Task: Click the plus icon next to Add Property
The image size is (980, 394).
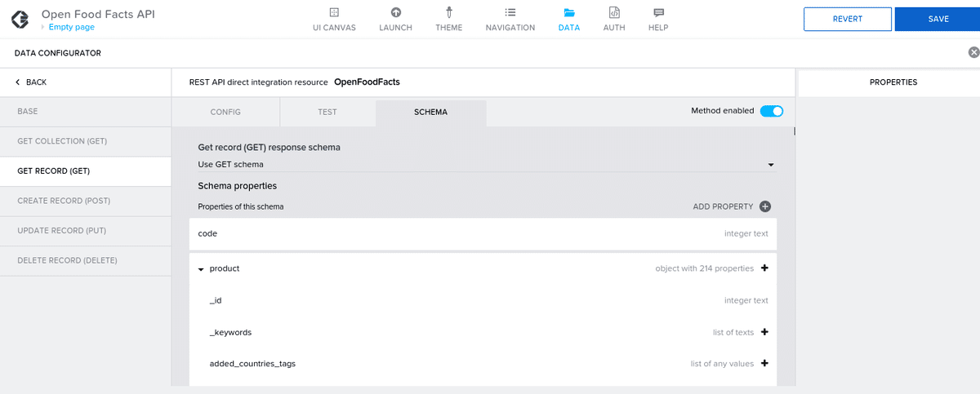Action: [765, 206]
